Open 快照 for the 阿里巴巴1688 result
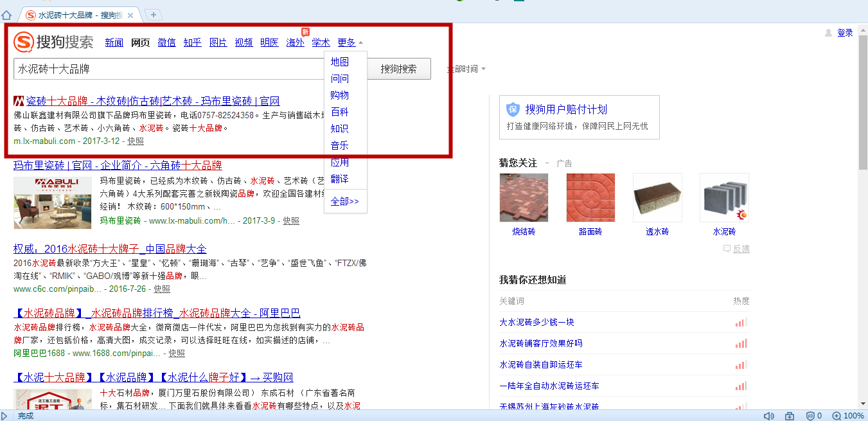The height and width of the screenshot is (421, 868). coord(177,353)
